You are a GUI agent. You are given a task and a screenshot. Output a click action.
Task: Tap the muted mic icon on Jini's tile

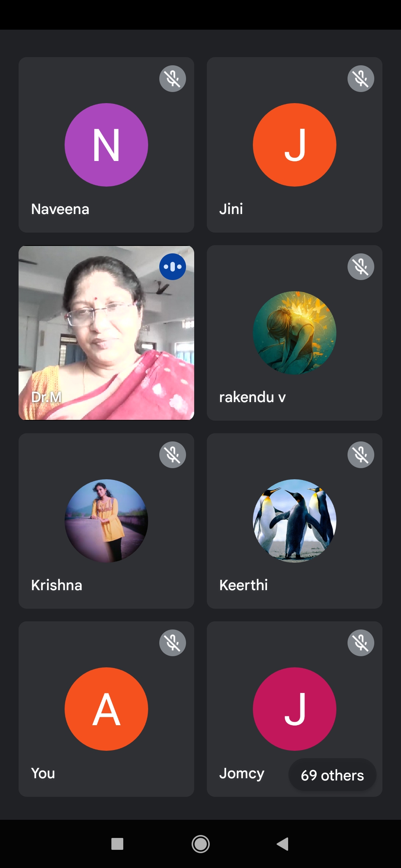361,79
